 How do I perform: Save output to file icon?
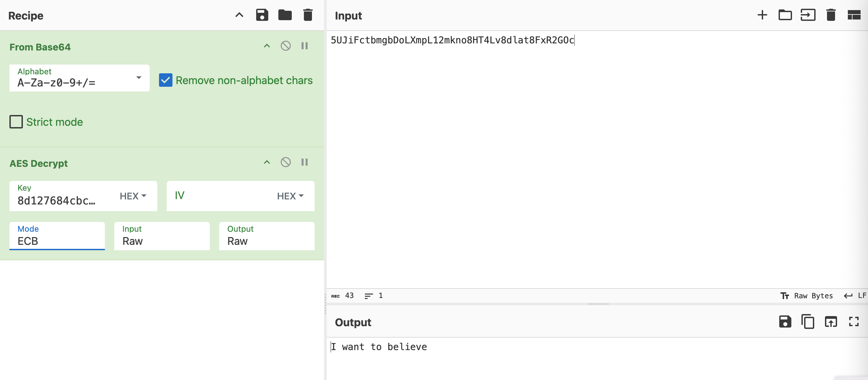(785, 322)
